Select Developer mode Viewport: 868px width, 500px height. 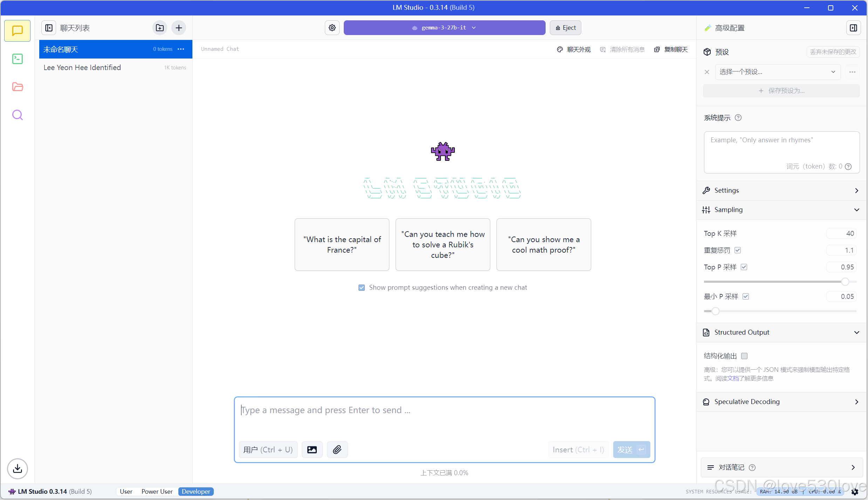point(196,492)
